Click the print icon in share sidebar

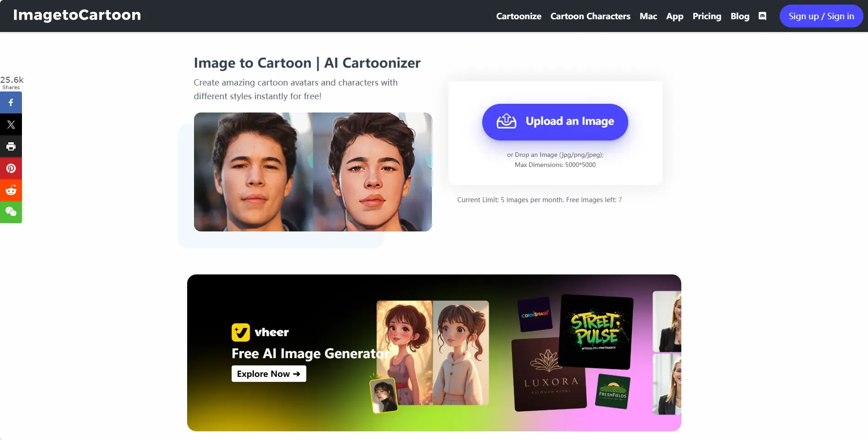point(11,146)
